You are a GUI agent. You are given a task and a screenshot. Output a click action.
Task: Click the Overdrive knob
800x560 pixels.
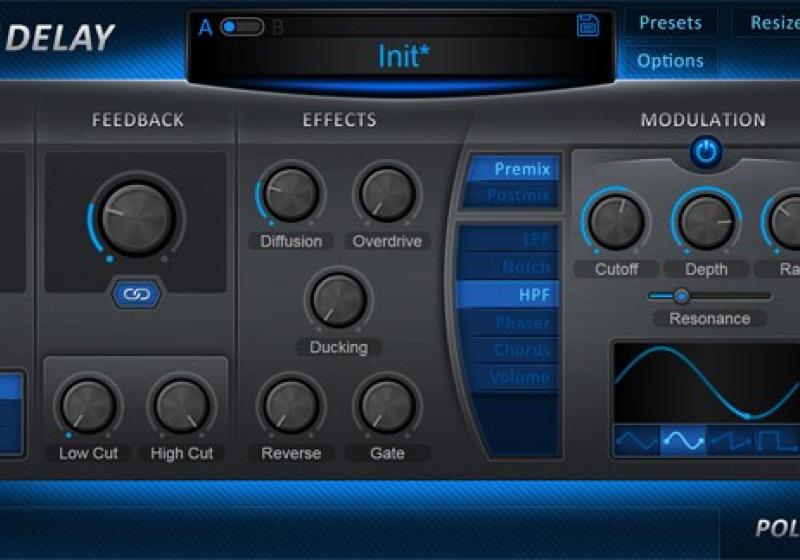click(x=387, y=194)
